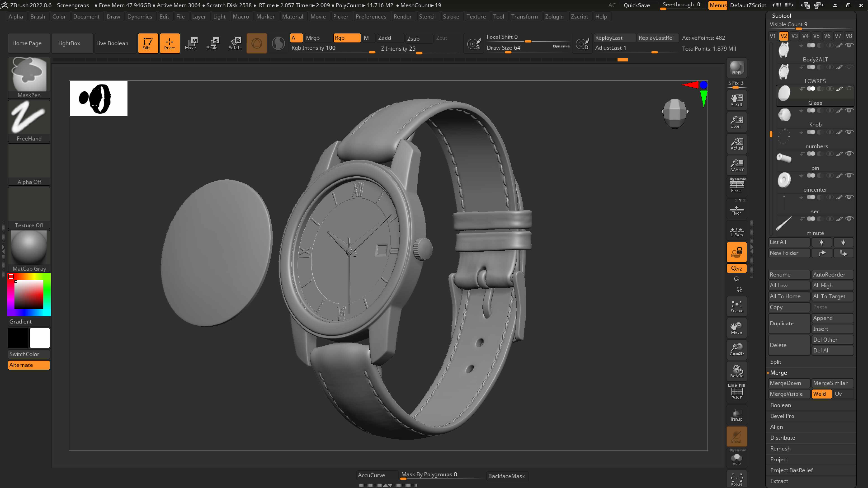This screenshot has height=488, width=868.
Task: Enable the Transp transparency icon
Action: point(737,415)
